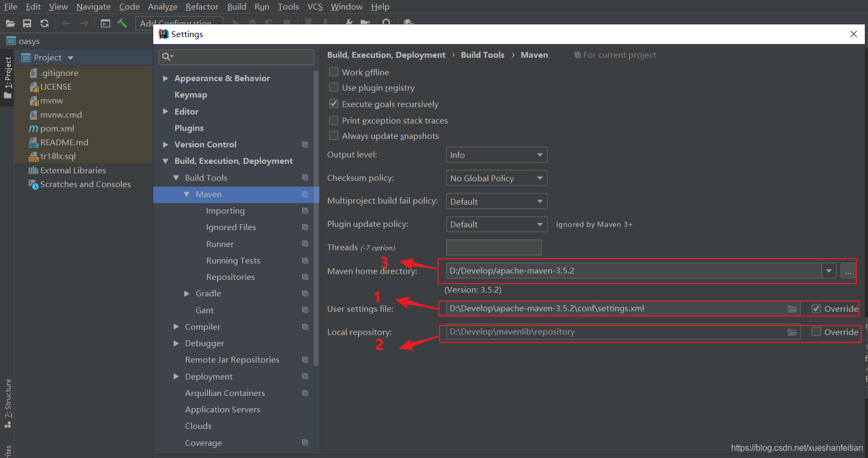Click the Settings search field
This screenshot has width=868, height=458.
pyautogui.click(x=236, y=57)
